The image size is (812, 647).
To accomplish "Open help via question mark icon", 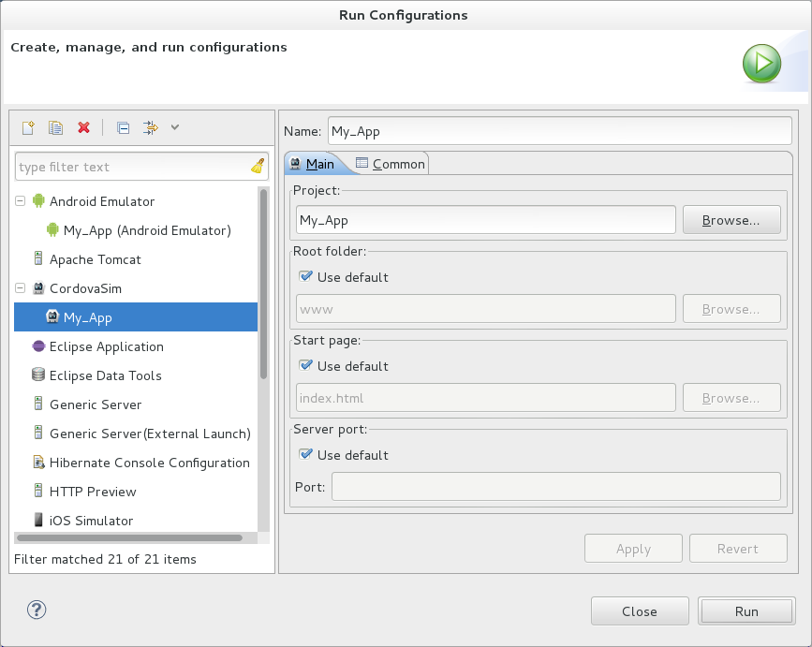I will point(37,610).
